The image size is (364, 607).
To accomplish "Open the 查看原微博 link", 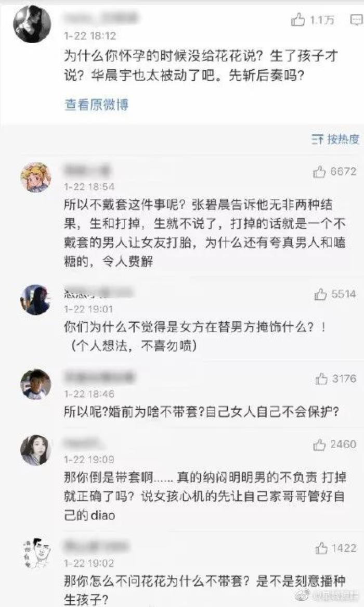I will click(96, 105).
